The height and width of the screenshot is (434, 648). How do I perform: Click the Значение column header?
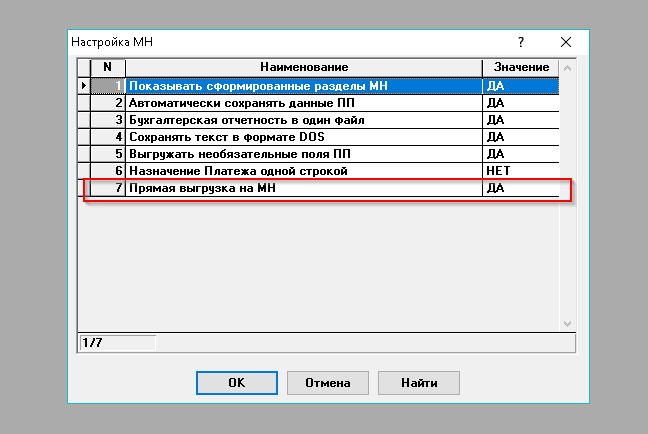(x=521, y=67)
